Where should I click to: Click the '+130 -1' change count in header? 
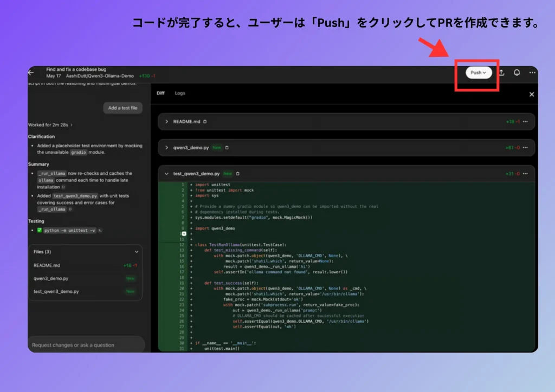[x=147, y=76]
